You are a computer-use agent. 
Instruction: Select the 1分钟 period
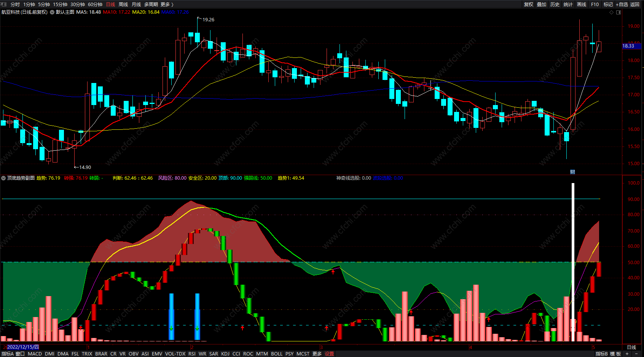pyautogui.click(x=29, y=5)
